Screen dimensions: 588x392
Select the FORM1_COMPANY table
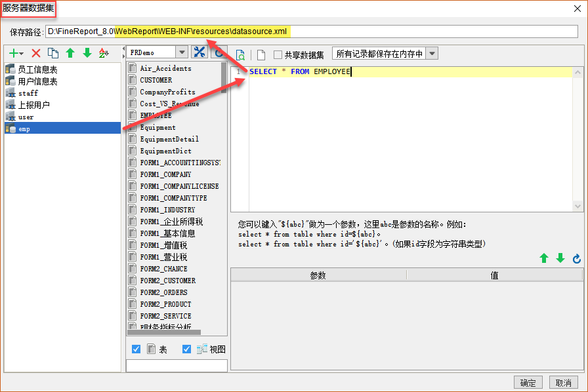click(x=165, y=174)
